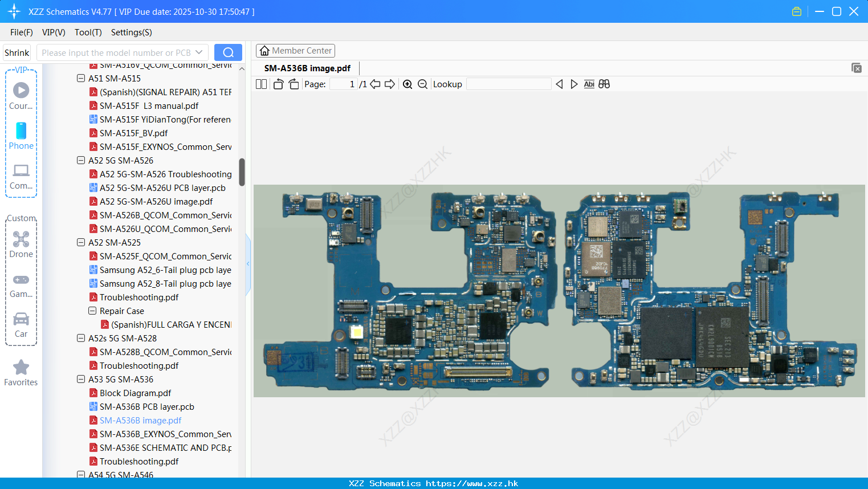Switch to SM-A536B image.pdf tab
The height and width of the screenshot is (489, 868).
pyautogui.click(x=307, y=68)
